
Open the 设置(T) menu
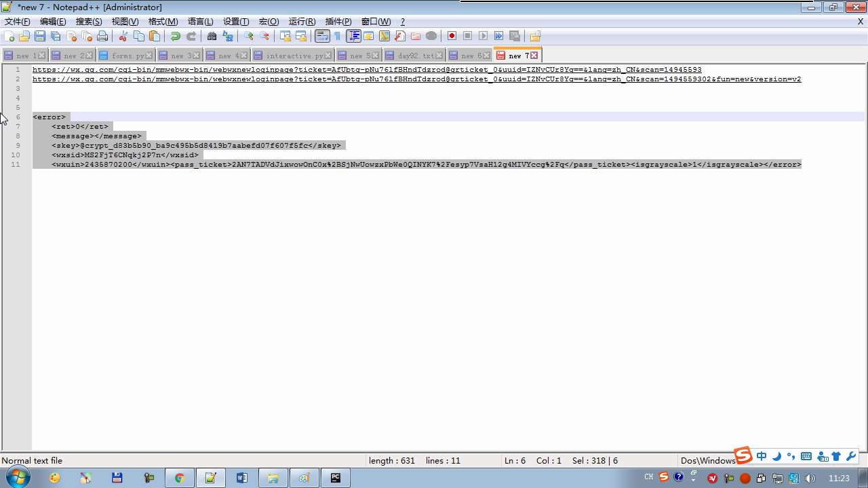click(236, 22)
